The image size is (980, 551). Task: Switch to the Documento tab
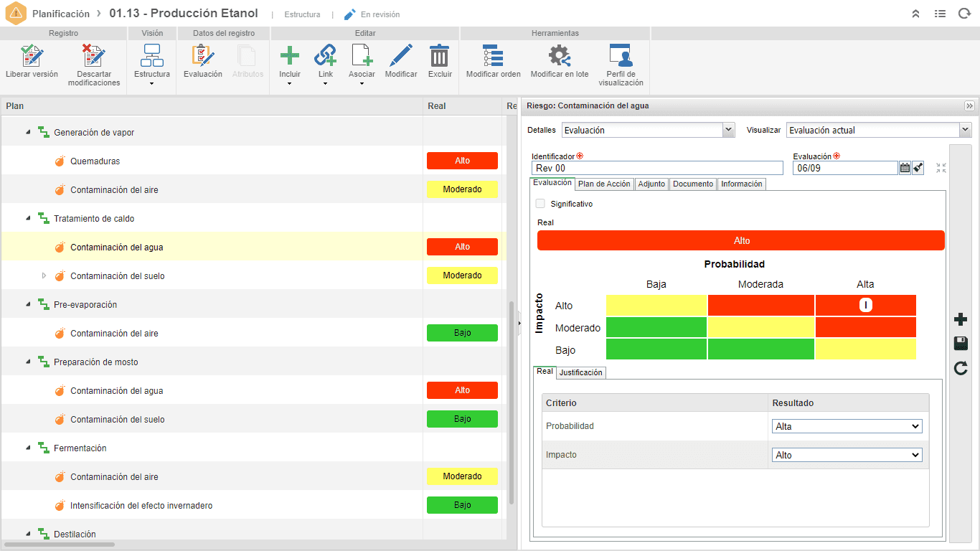click(693, 184)
